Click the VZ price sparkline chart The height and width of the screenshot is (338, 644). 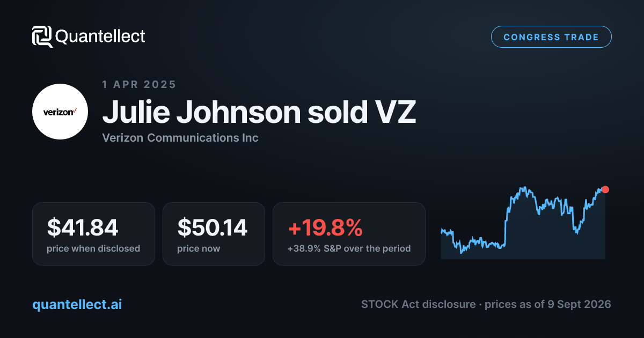click(x=523, y=223)
